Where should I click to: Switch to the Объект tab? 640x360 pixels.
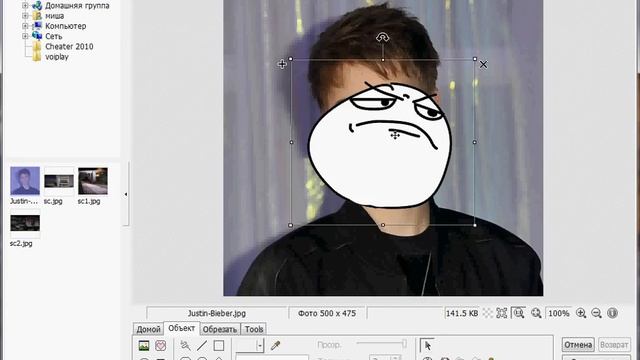point(182,328)
